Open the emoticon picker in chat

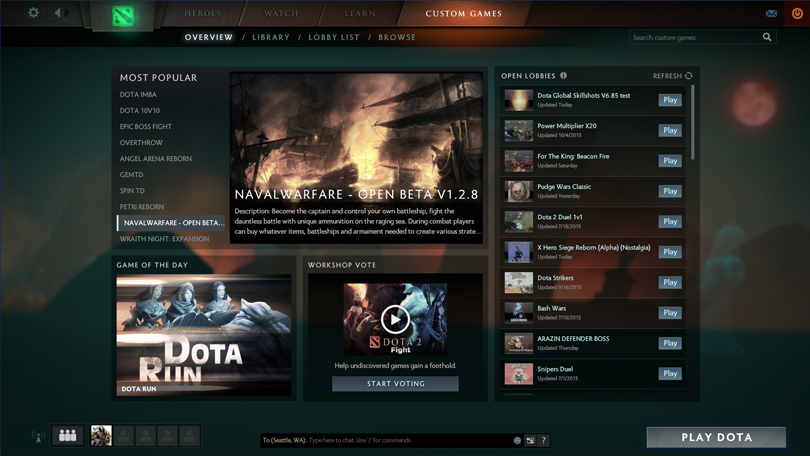tap(517, 441)
